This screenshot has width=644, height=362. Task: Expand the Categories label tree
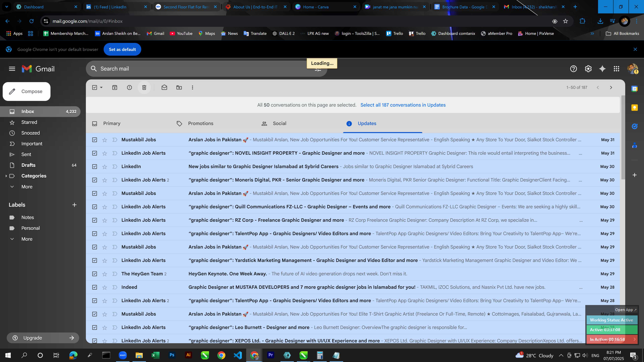tap(6, 176)
